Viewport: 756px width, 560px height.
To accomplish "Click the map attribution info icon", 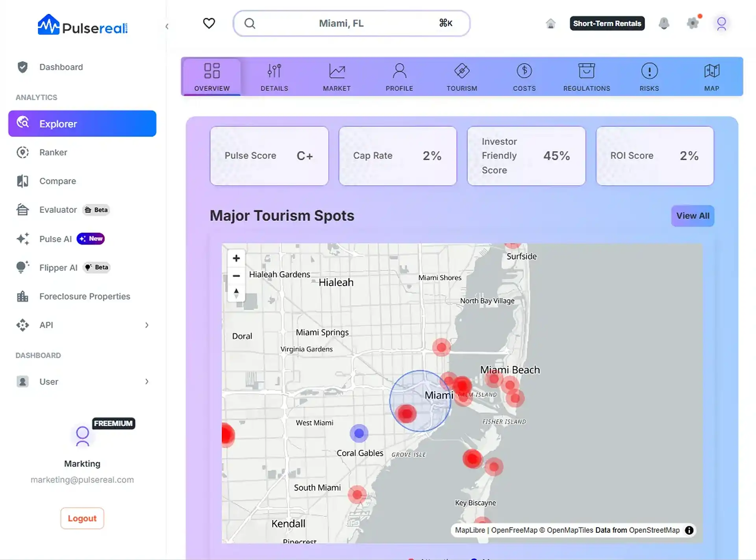I will coord(689,530).
